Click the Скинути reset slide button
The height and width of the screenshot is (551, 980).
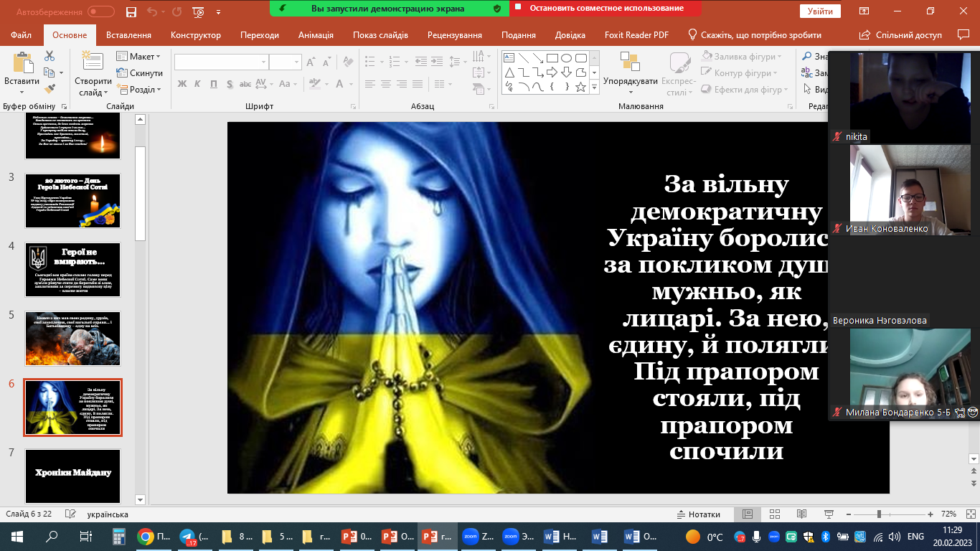[x=139, y=73]
